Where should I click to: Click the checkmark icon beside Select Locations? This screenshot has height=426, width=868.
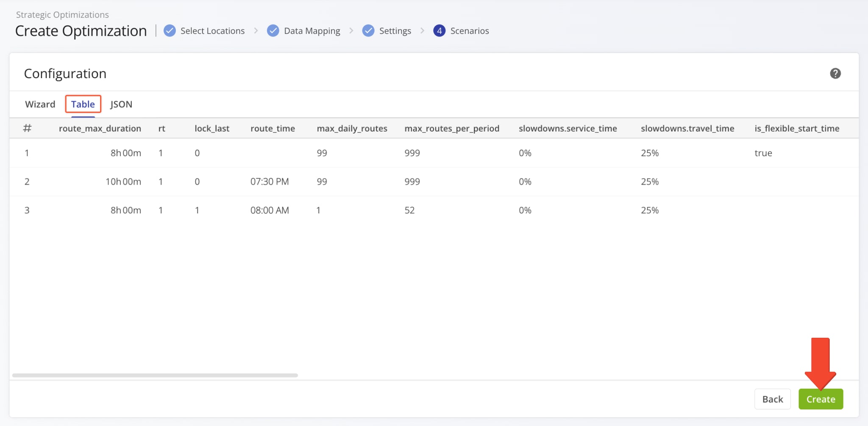169,31
